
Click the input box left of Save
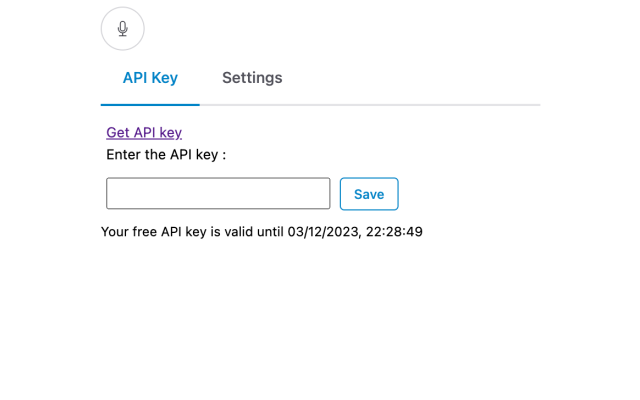218,193
